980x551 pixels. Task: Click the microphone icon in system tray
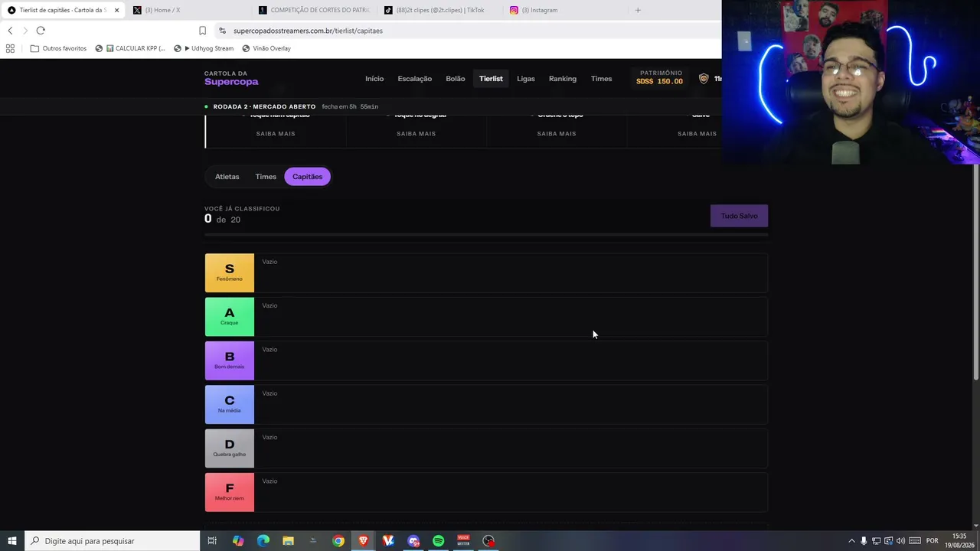tap(864, 541)
